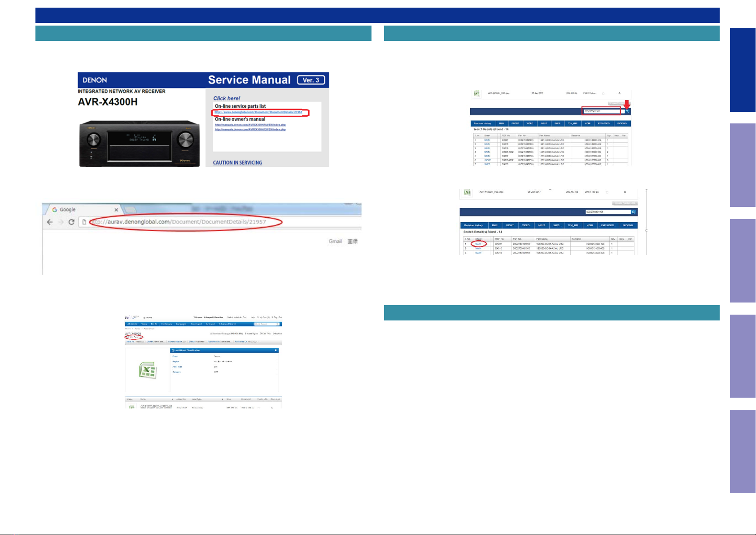Click the Sign Out icon link
Image resolution: width=756 pixels, height=535 pixels.
277,317
